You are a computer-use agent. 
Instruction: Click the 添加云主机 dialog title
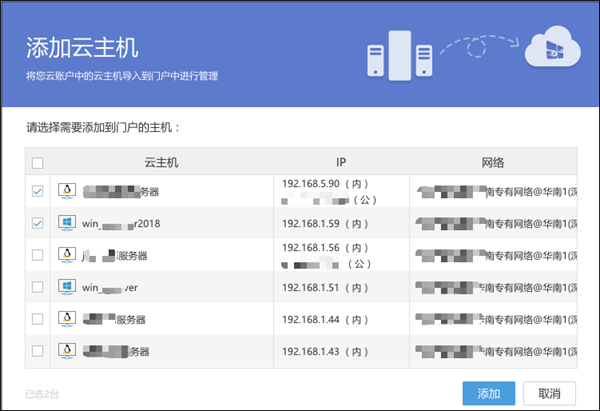(x=82, y=48)
